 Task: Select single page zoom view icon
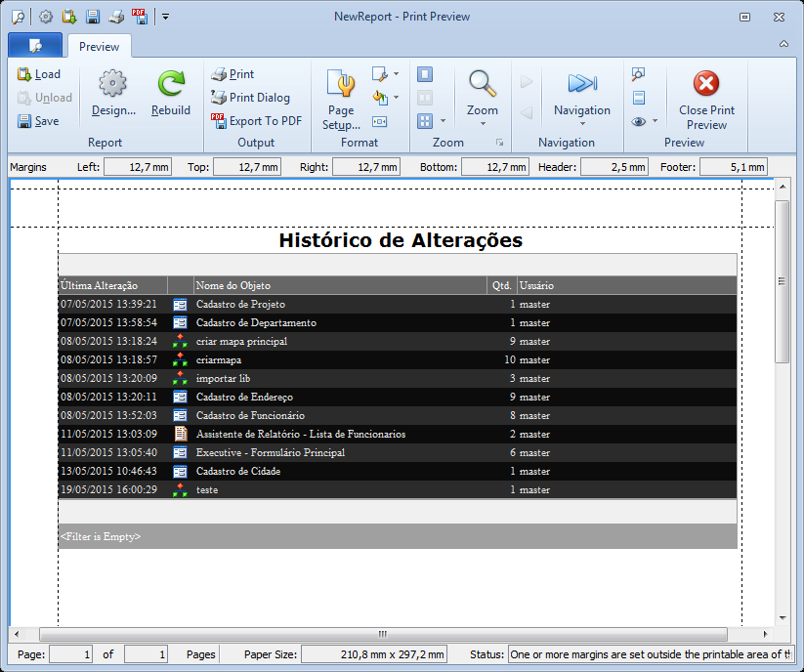[x=425, y=74]
